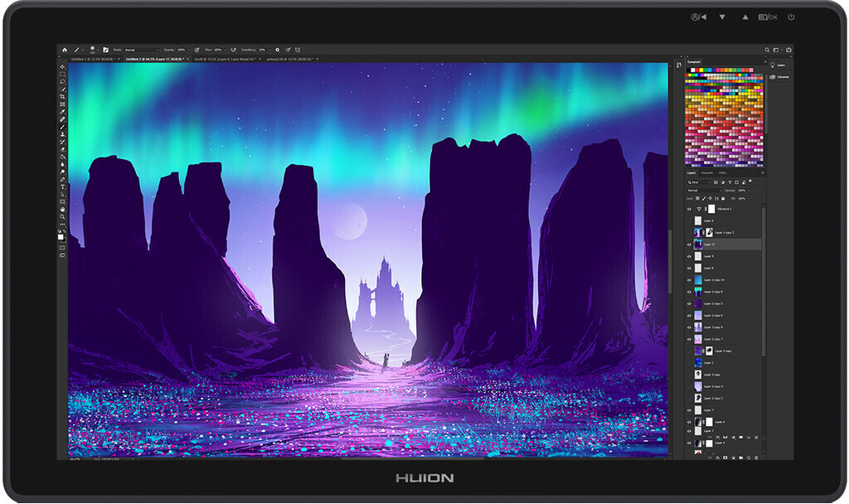Show the hidden Layer 1 copy 2
849x504 pixels.
[x=689, y=233]
